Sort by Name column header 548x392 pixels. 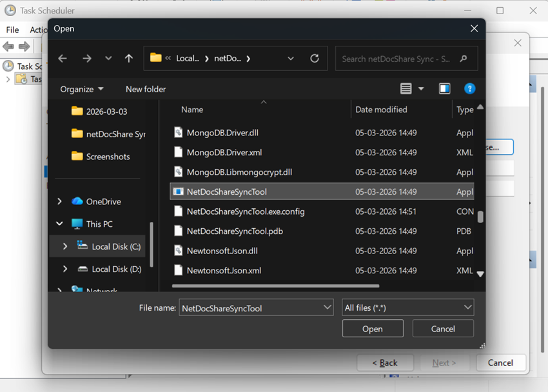click(x=192, y=110)
